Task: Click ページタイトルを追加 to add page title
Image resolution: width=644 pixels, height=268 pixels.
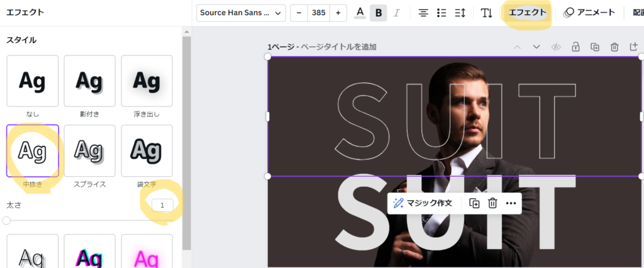Action: (338, 47)
